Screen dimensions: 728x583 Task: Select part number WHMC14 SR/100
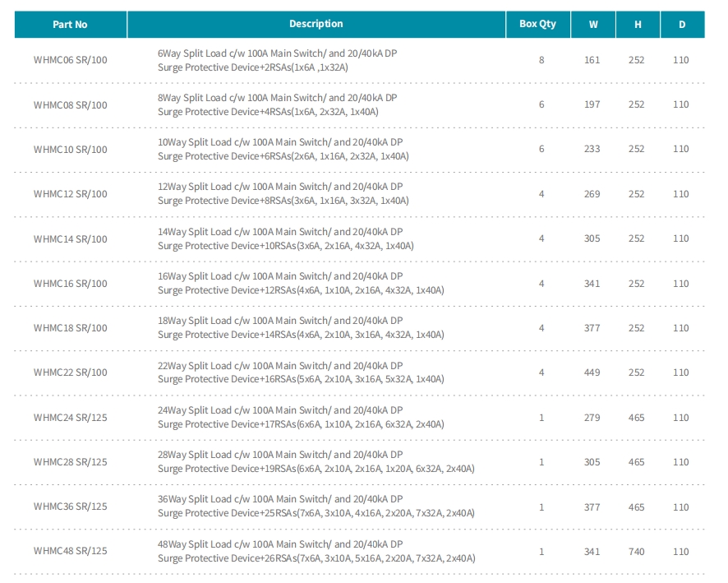(x=70, y=238)
